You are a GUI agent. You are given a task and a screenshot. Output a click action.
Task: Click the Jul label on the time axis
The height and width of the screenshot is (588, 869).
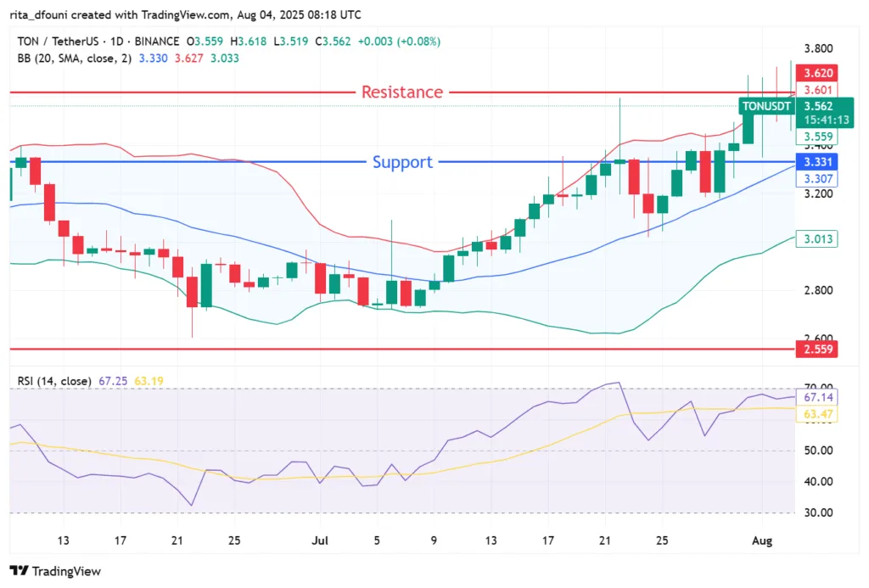(321, 540)
